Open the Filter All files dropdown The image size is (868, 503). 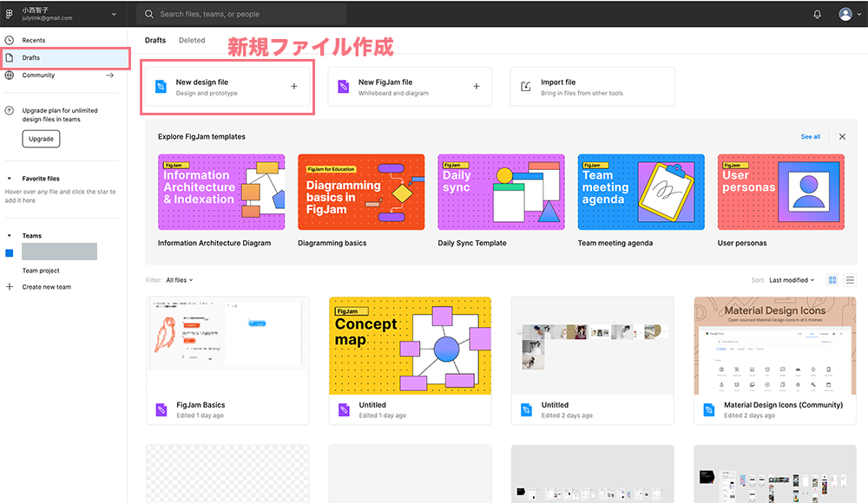coord(180,280)
